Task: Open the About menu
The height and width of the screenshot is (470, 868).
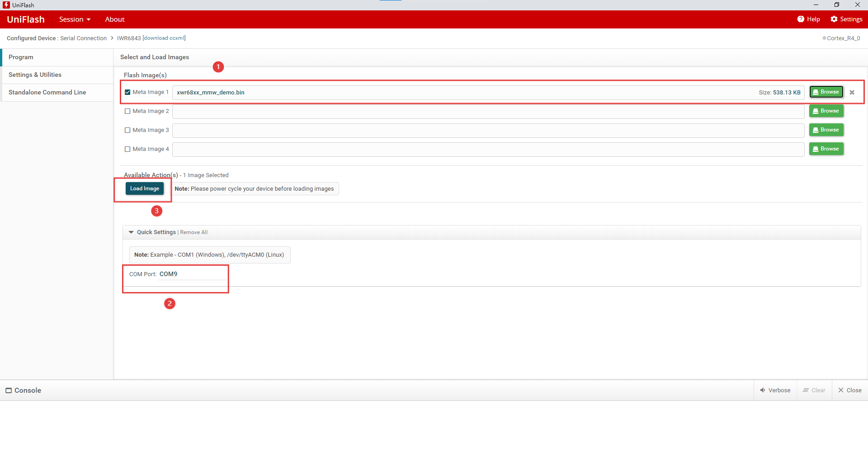Action: coord(115,19)
